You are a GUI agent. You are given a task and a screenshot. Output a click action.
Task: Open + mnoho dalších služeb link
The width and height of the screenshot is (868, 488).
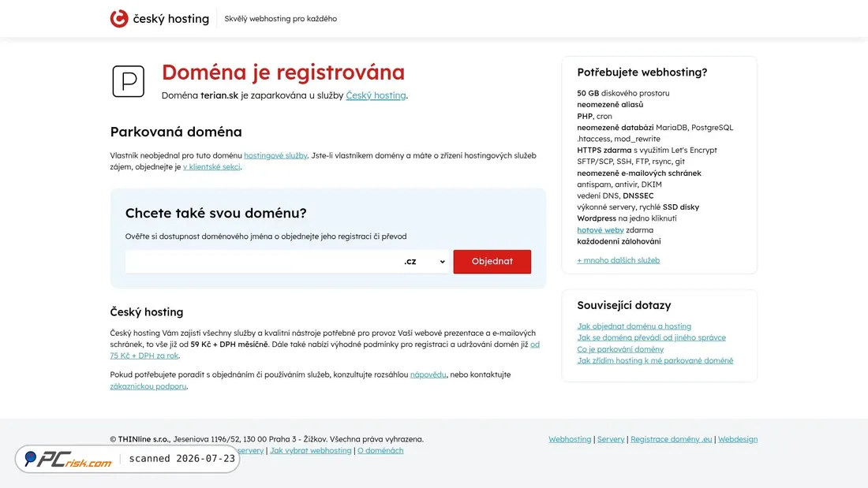click(619, 260)
